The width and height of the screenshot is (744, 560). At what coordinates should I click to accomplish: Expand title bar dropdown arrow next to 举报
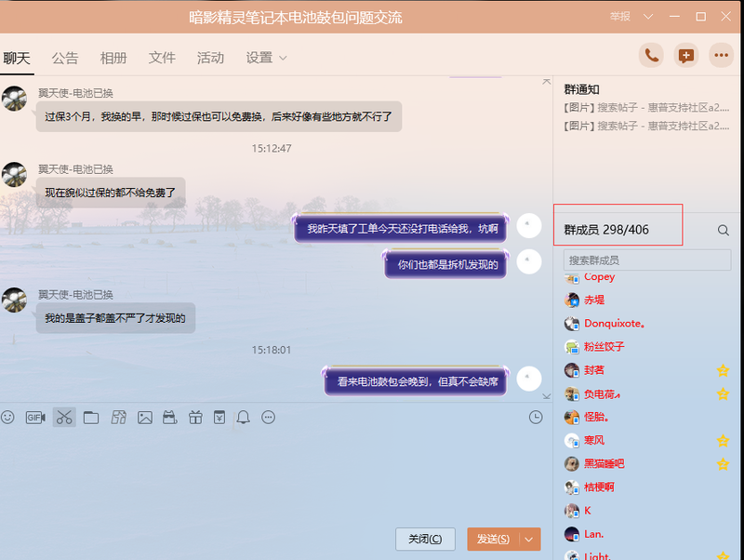pos(648,17)
